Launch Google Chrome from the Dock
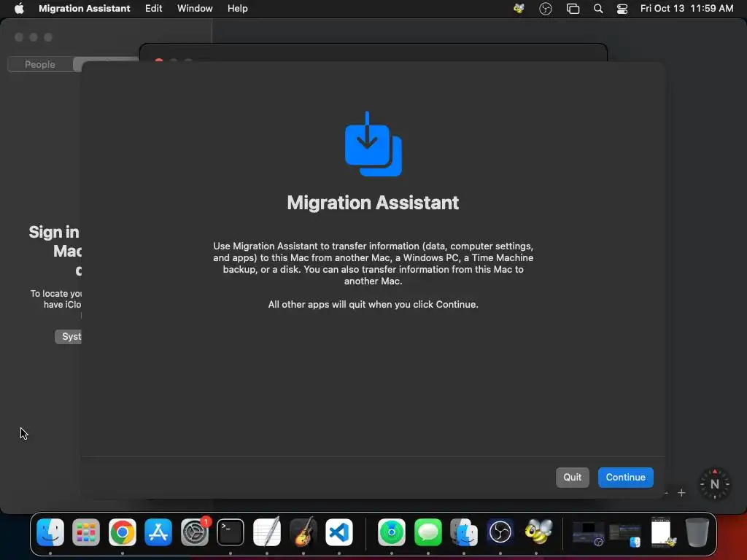Image resolution: width=747 pixels, height=560 pixels. tap(123, 532)
